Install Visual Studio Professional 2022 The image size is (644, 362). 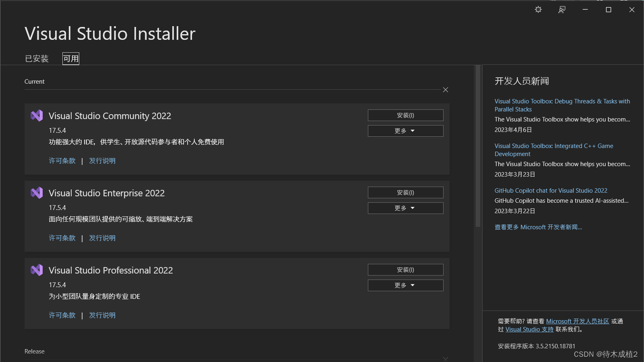[x=406, y=270]
